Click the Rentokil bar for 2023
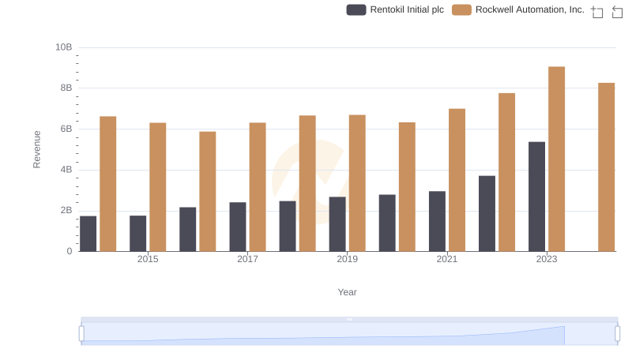The image size is (632, 364). [536, 197]
